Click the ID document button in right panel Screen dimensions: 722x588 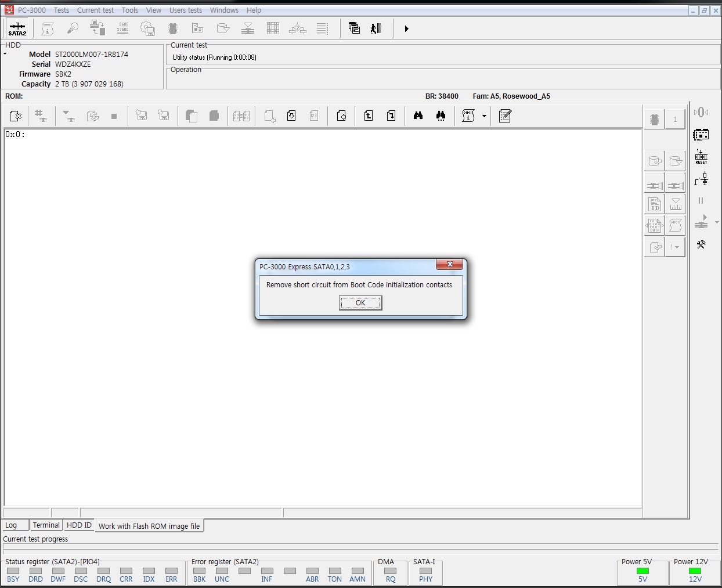[655, 204]
